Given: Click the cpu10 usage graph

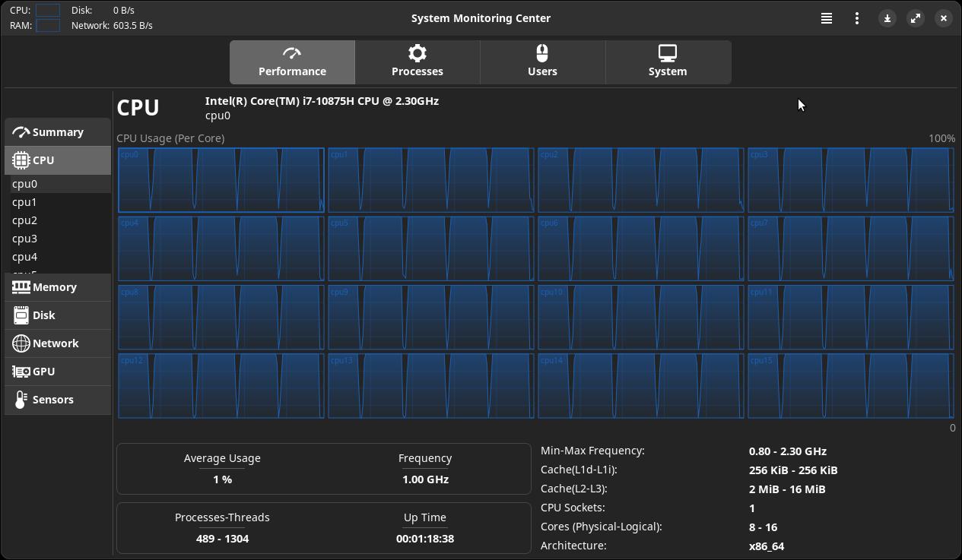Looking at the screenshot, I should (x=640, y=317).
